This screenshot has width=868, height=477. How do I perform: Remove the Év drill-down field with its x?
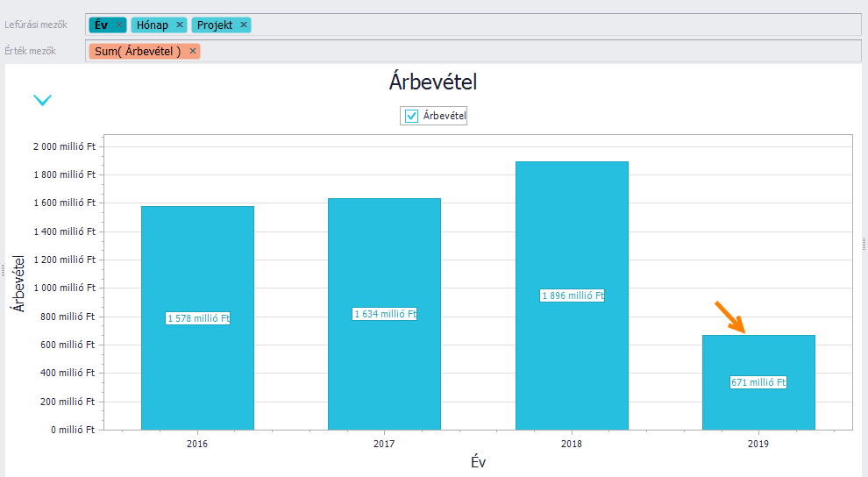(x=119, y=25)
